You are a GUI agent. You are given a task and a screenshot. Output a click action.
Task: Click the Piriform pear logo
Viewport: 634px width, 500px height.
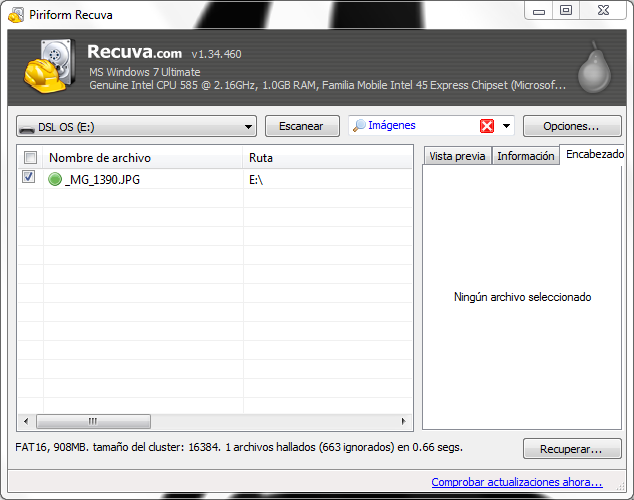point(594,68)
